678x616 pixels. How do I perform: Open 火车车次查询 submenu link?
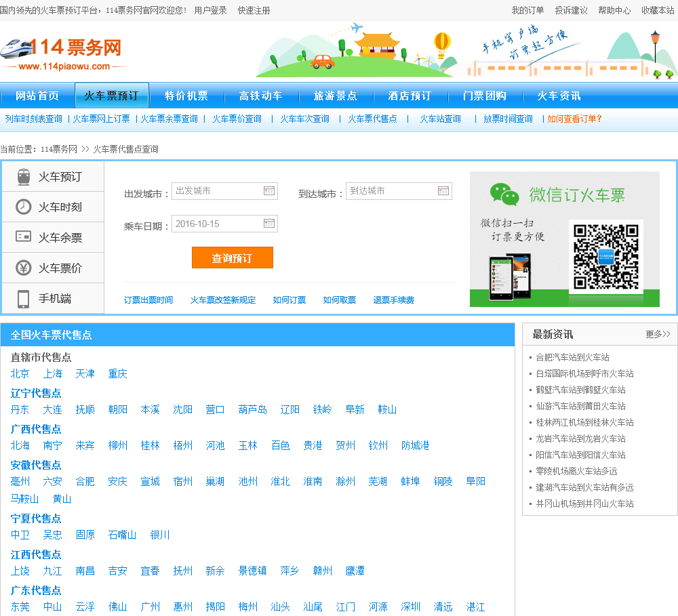[305, 119]
